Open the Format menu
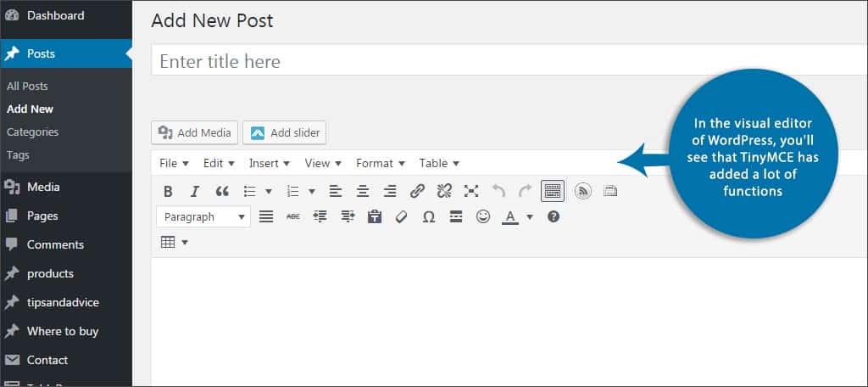 (381, 163)
